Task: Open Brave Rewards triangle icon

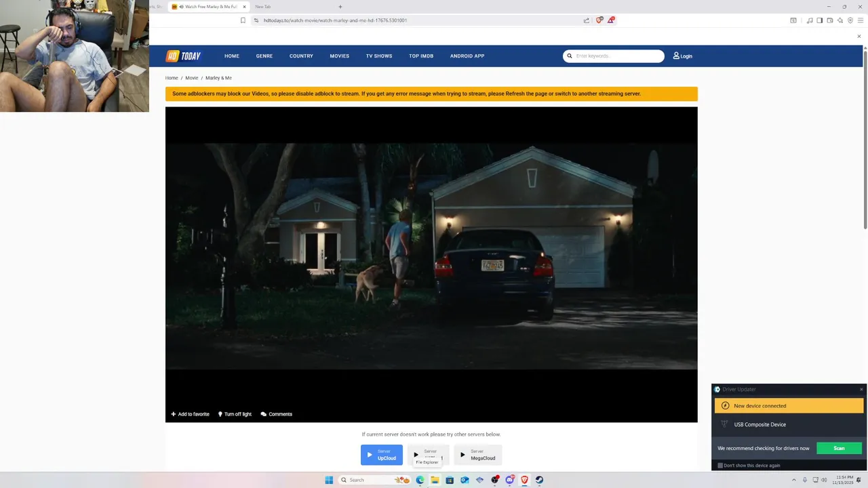Action: [611, 20]
